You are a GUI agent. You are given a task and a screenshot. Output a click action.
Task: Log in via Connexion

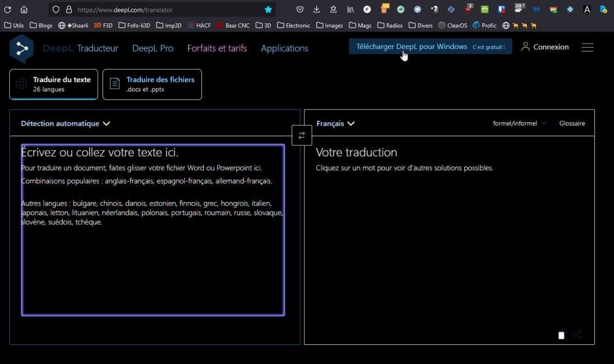tap(551, 47)
